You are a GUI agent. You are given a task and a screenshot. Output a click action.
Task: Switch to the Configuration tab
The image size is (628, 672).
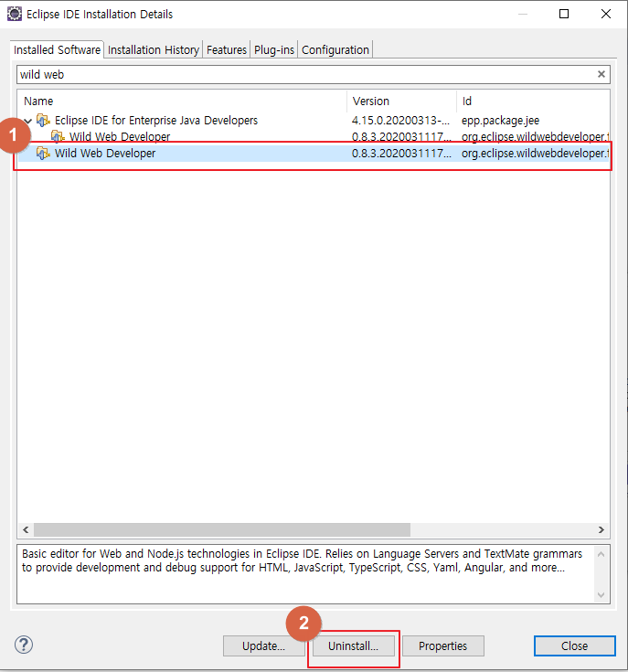click(x=335, y=49)
